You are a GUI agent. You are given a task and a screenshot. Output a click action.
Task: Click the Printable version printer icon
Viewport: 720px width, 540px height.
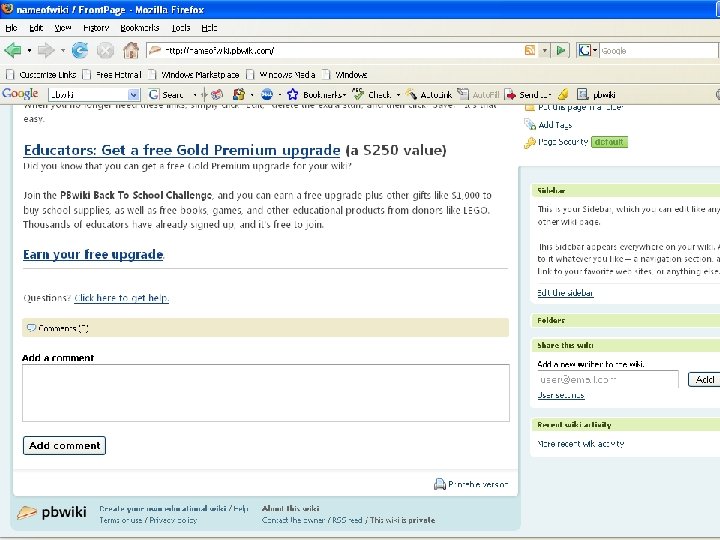pos(439,484)
